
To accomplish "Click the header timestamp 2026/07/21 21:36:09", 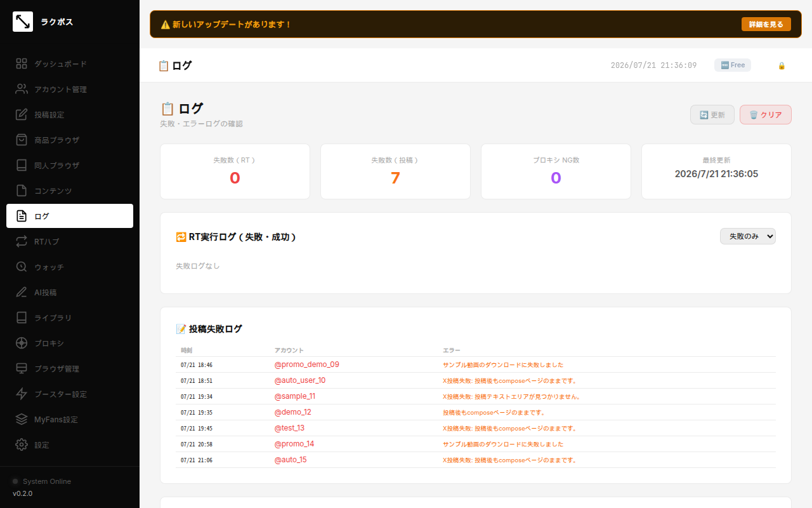I will 653,65.
